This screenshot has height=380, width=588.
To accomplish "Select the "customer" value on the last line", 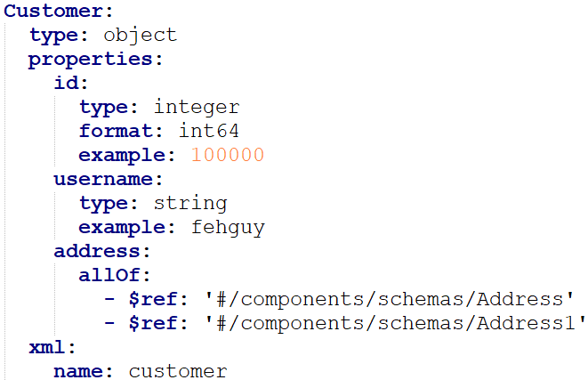I will click(177, 371).
